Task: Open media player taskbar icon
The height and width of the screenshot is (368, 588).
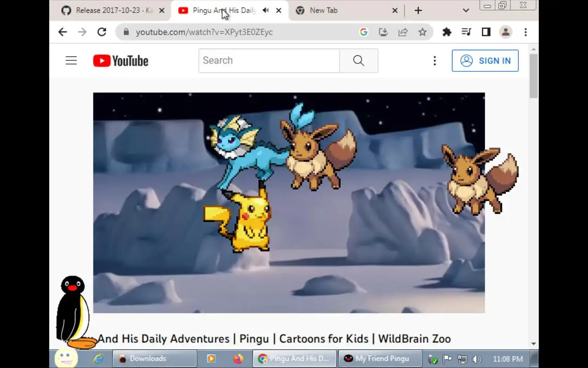Action: click(211, 359)
